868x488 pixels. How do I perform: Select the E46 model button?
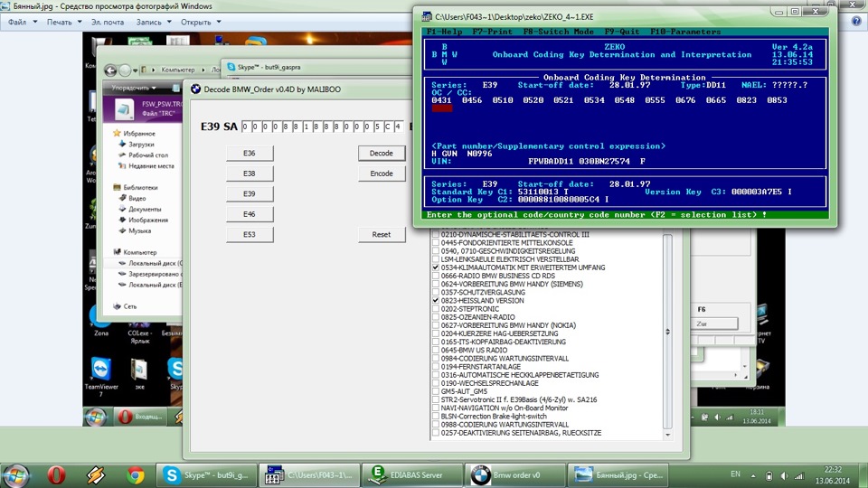point(250,214)
